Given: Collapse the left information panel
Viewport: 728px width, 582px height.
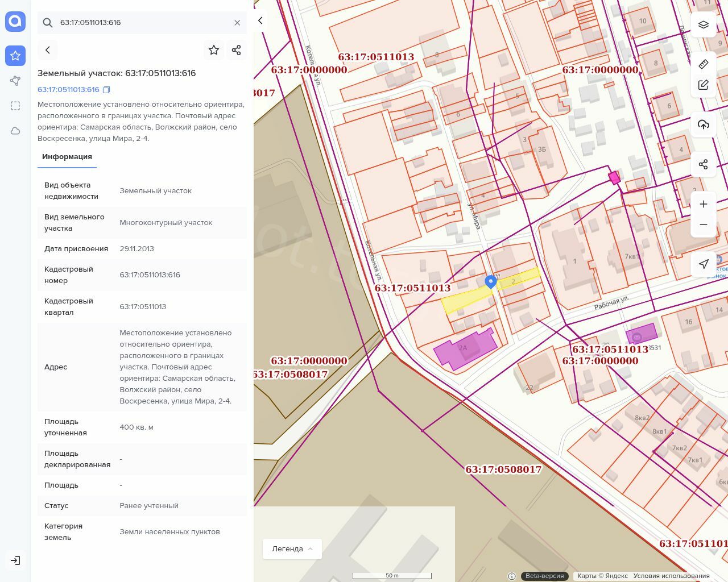Looking at the screenshot, I should tap(260, 20).
